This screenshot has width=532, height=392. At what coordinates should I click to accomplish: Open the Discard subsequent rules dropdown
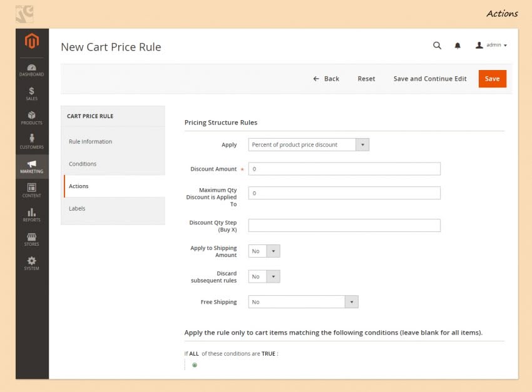[264, 276]
